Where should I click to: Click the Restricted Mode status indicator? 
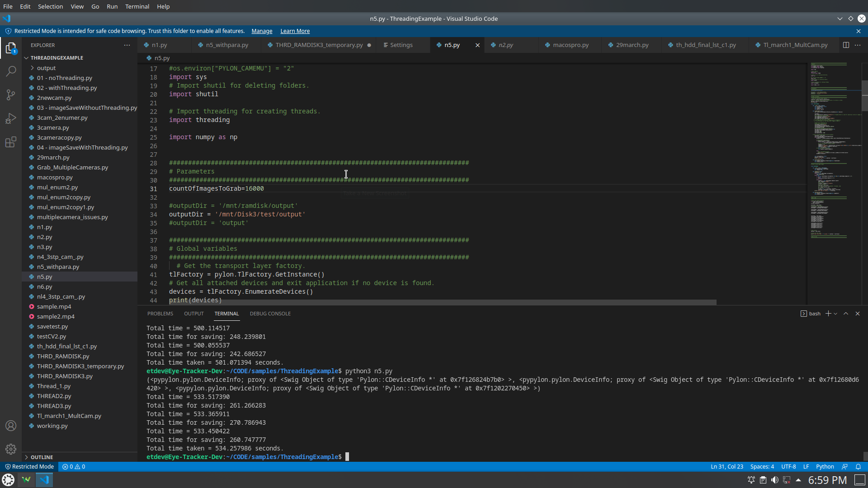pos(29,467)
